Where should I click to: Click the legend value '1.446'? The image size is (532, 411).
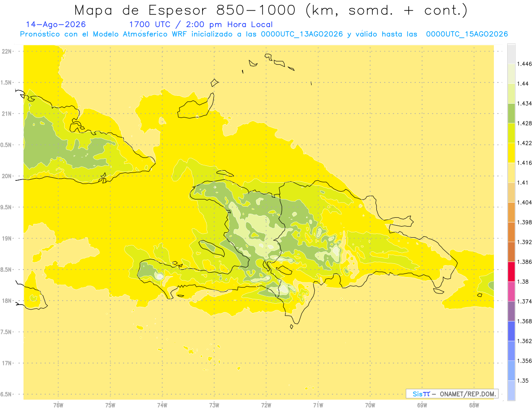(524, 64)
